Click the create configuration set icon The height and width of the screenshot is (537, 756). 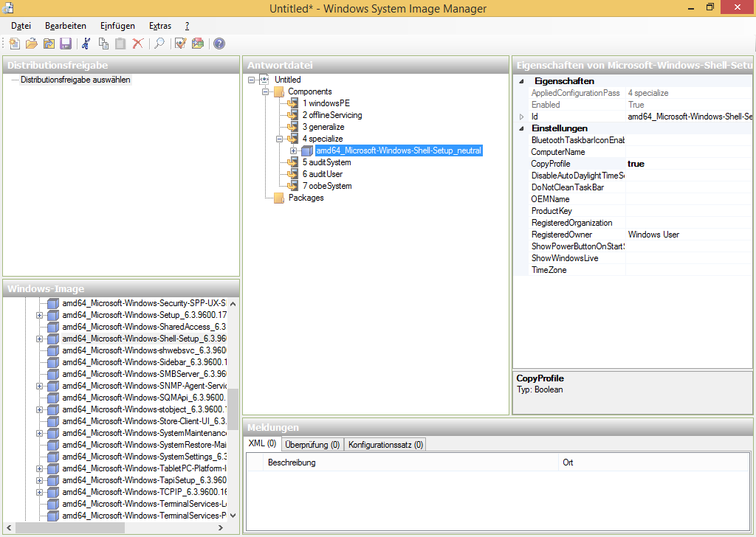pyautogui.click(x=197, y=44)
